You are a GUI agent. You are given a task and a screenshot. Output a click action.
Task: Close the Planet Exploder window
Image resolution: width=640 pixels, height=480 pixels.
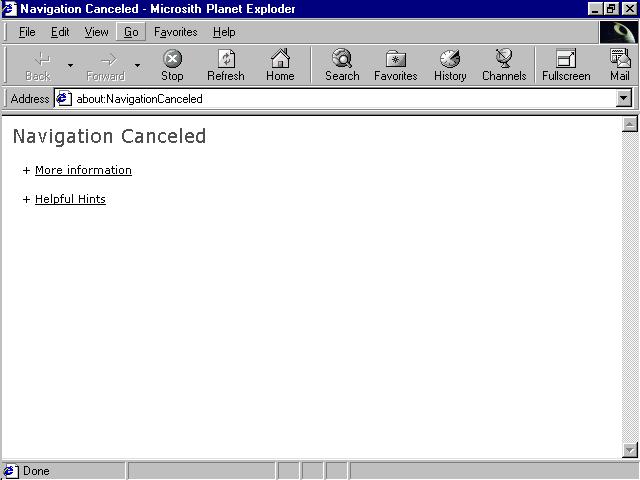[x=629, y=9]
